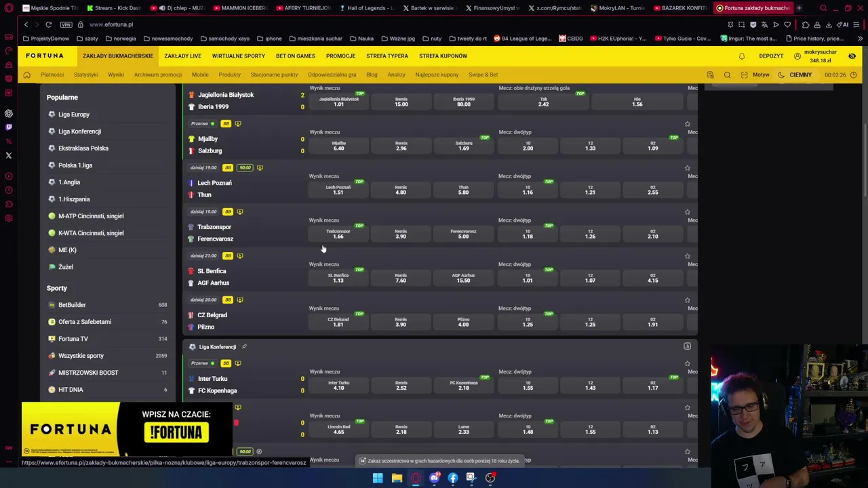Bet on Lech Poznań at 1.51
This screenshot has width=868, height=488.
pos(338,190)
